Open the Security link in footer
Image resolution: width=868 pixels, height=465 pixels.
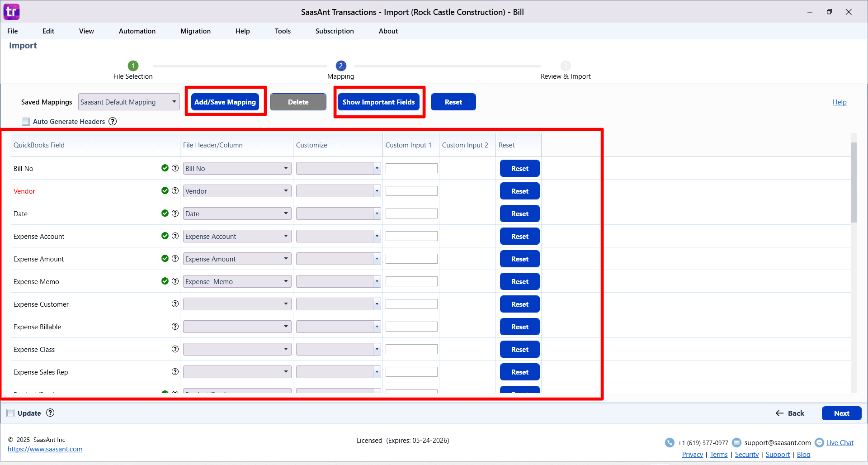(x=746, y=455)
